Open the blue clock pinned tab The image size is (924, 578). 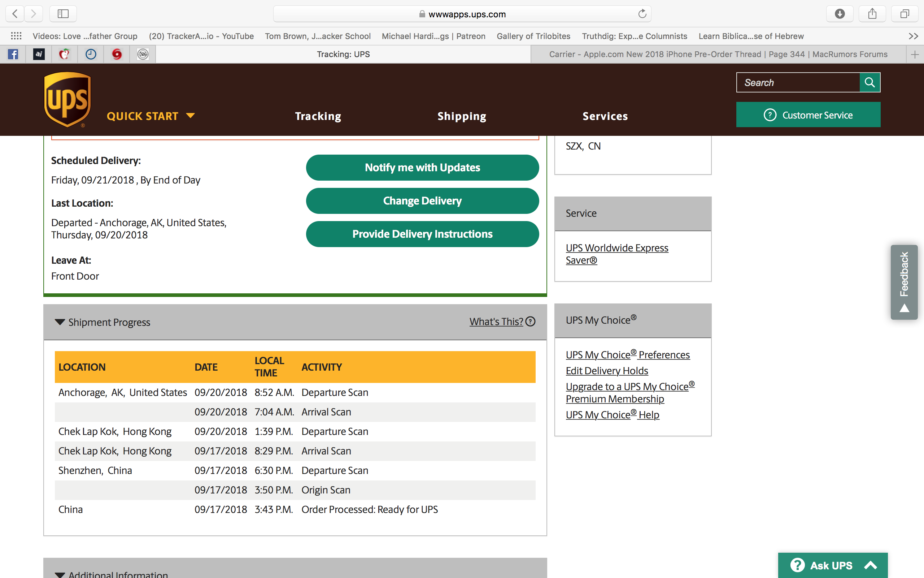pyautogui.click(x=91, y=54)
